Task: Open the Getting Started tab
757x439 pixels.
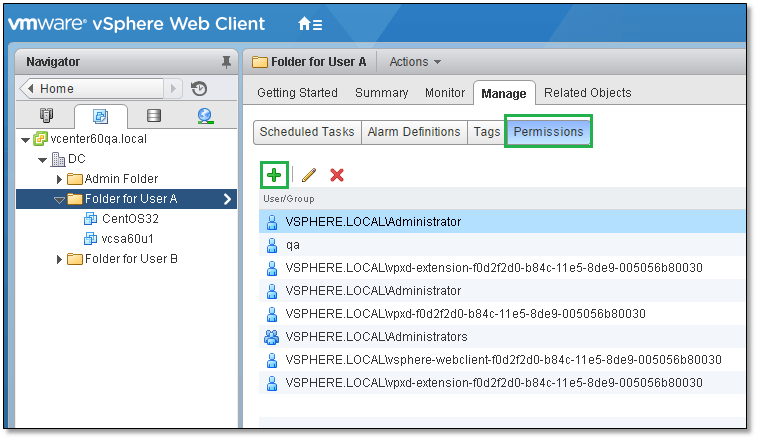Action: (x=297, y=93)
